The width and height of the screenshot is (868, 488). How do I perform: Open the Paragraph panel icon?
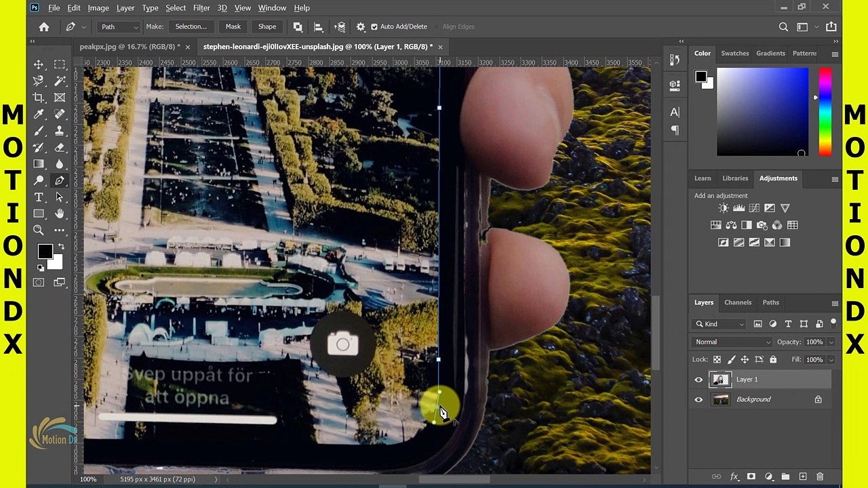click(675, 130)
